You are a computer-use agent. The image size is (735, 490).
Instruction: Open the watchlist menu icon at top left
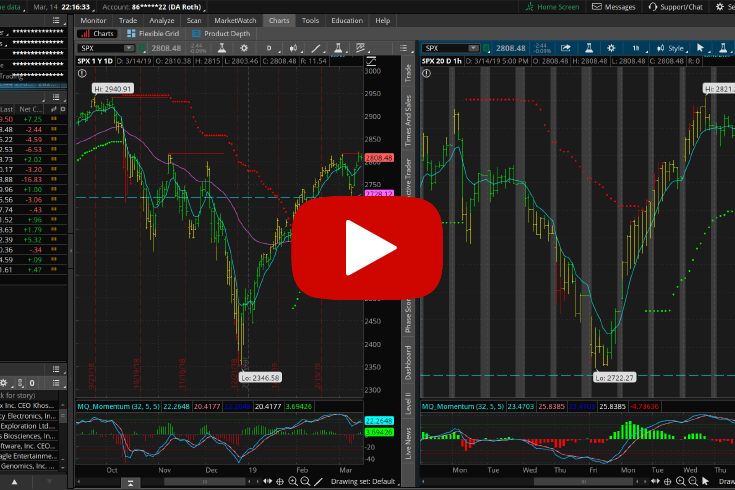pos(56,20)
